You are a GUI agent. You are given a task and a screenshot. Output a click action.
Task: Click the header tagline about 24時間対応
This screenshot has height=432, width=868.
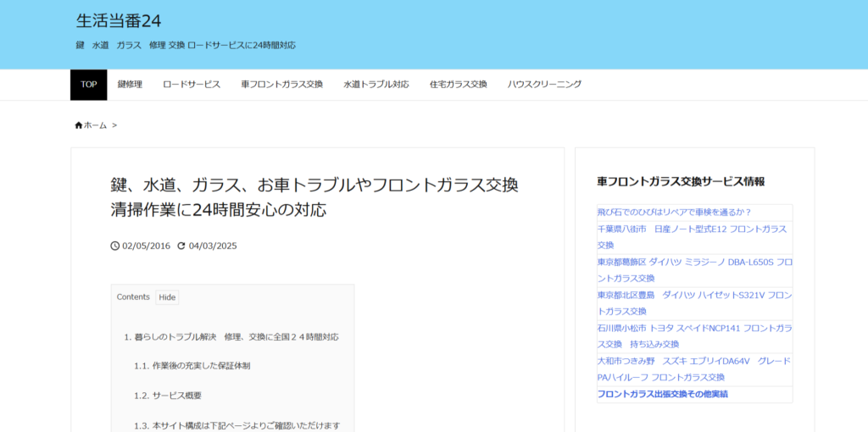[186, 46]
